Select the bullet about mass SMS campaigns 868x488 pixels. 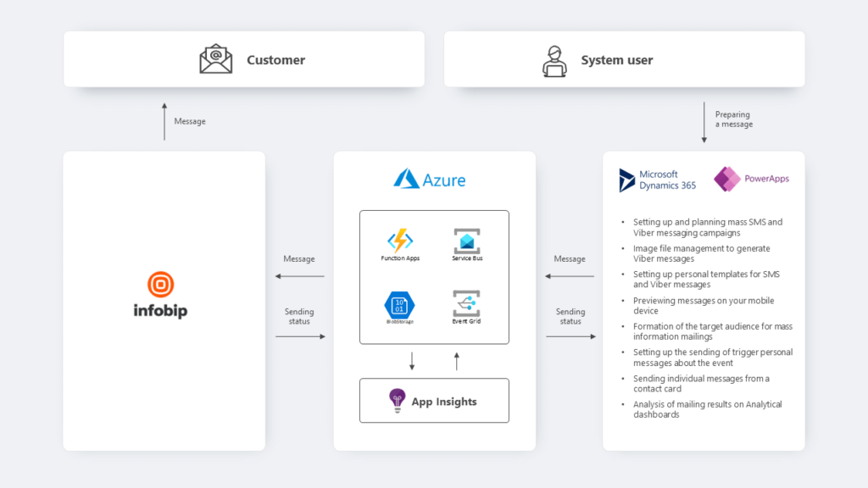pos(709,227)
